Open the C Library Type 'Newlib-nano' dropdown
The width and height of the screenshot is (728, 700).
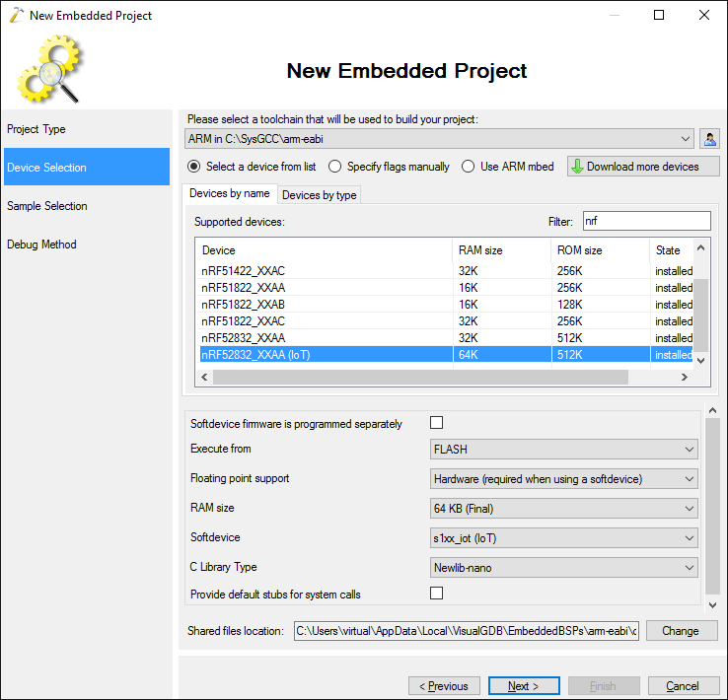click(x=563, y=568)
